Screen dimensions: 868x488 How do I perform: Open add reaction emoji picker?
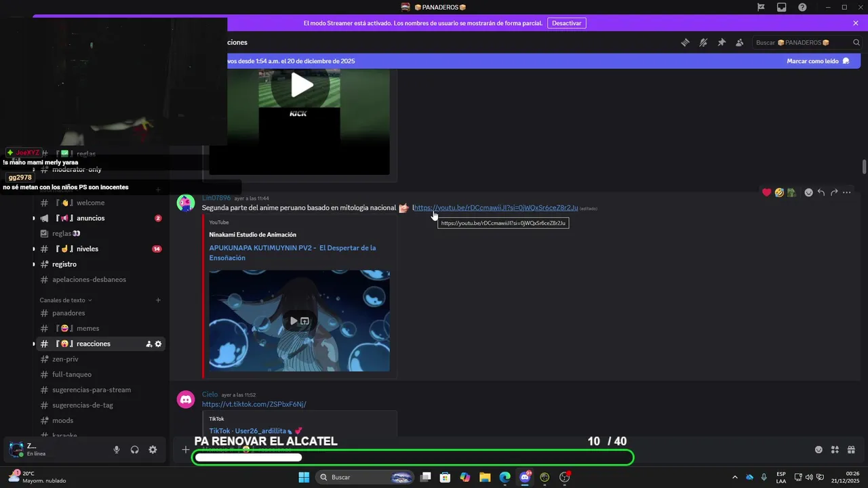coord(808,192)
